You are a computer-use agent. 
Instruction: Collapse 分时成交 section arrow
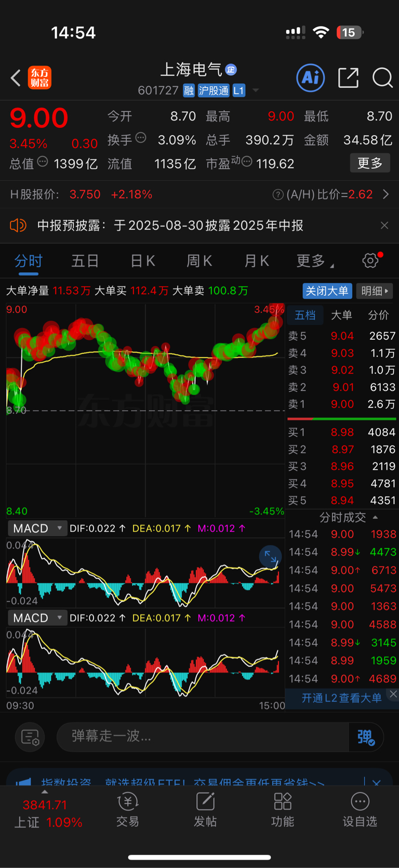(375, 517)
